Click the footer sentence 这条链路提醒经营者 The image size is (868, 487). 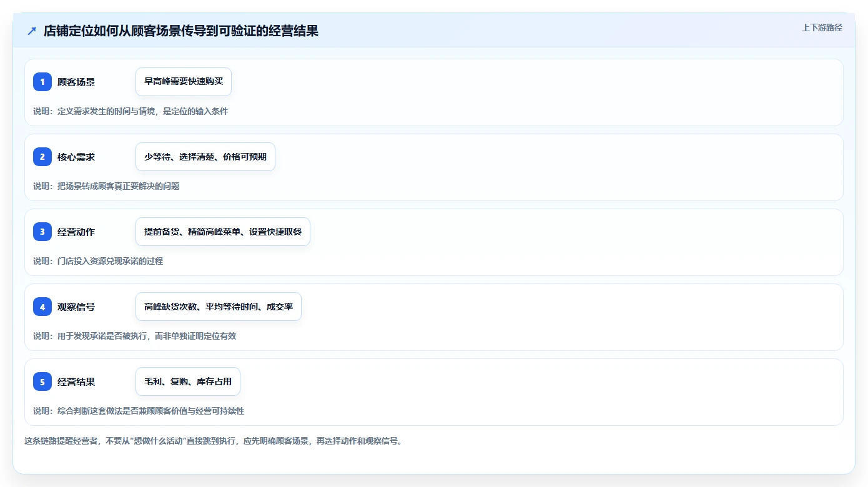(214, 441)
